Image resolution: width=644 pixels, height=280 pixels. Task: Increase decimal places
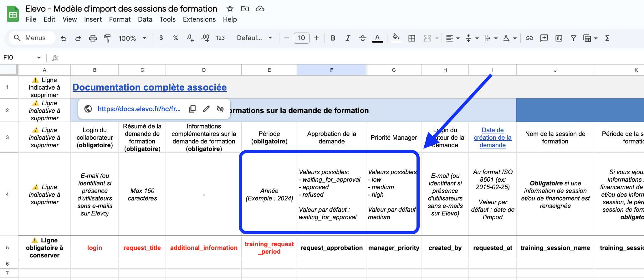(x=205, y=38)
